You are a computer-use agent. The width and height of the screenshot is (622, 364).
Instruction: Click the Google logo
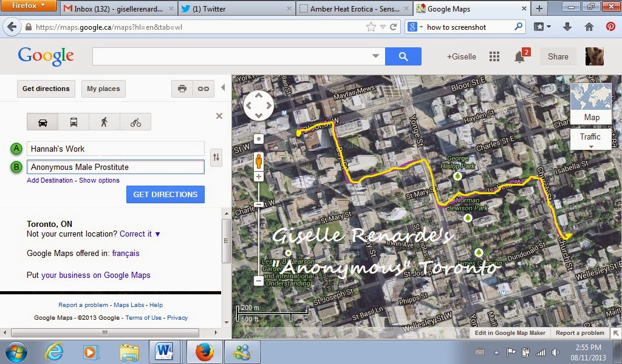click(46, 56)
